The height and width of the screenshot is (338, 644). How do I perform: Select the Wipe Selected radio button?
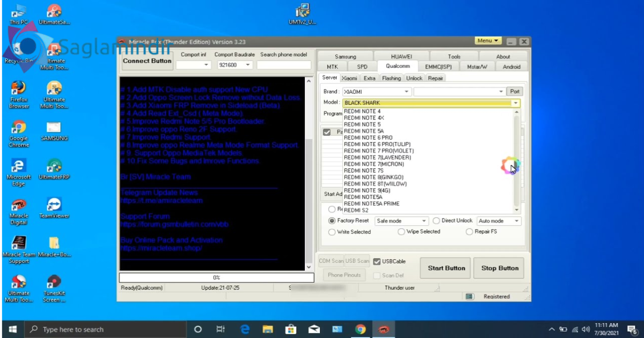(401, 232)
